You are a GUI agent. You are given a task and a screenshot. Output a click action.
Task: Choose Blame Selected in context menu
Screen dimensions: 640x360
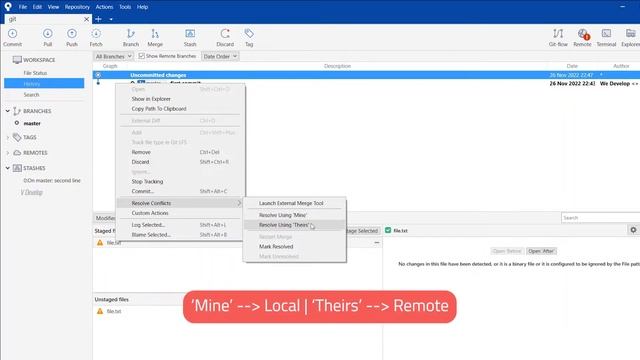point(180,235)
